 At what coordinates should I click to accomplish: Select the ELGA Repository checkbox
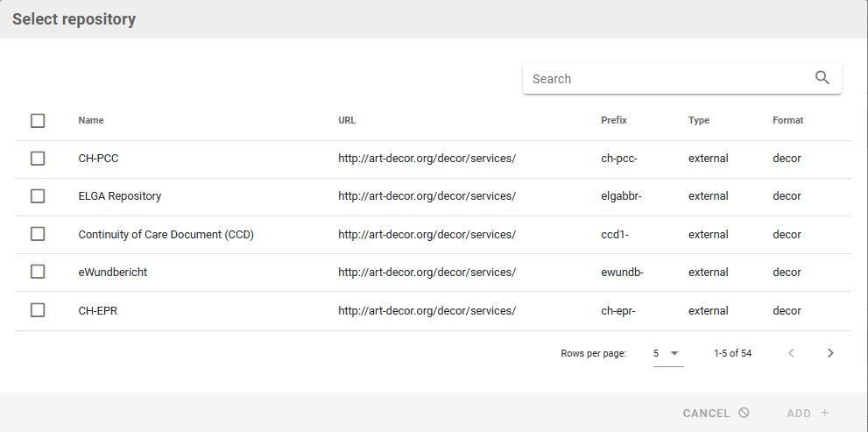(38, 196)
